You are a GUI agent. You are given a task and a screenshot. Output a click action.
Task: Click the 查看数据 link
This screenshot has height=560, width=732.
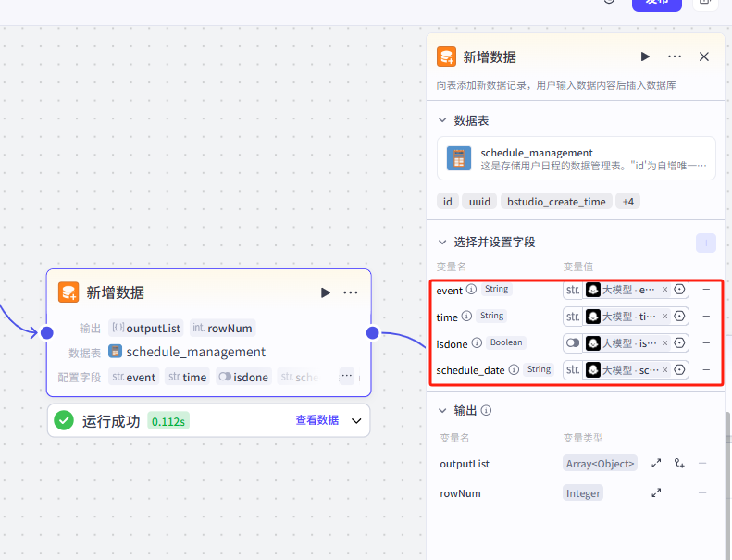[316, 420]
